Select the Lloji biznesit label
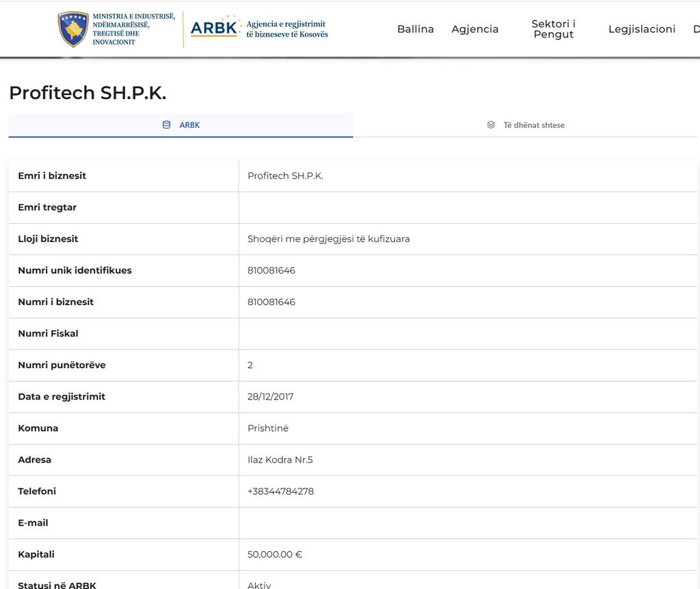This screenshot has height=589, width=700. (48, 239)
